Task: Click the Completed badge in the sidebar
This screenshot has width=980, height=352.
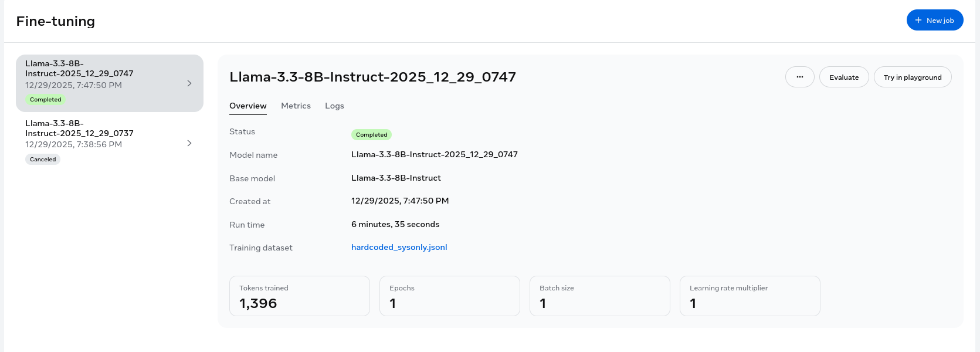Action: 45,100
